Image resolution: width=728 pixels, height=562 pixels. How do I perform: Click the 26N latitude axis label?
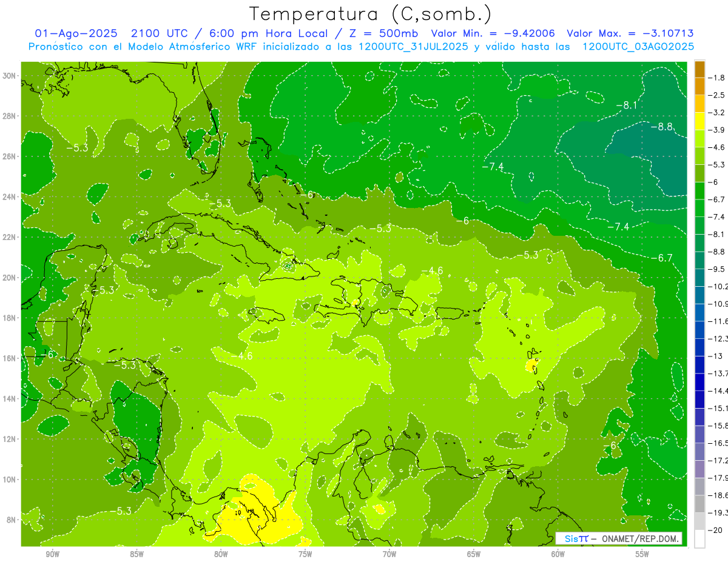[9, 156]
